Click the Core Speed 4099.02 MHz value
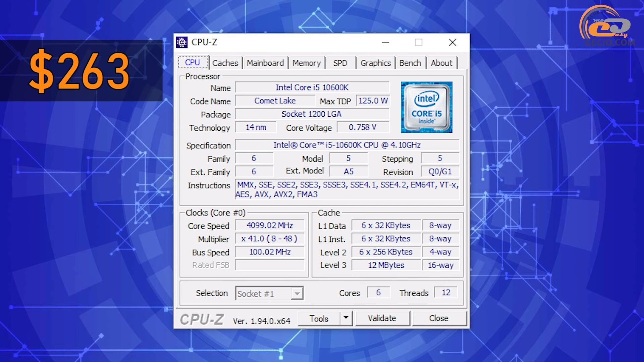The width and height of the screenshot is (644, 362). coord(270,226)
